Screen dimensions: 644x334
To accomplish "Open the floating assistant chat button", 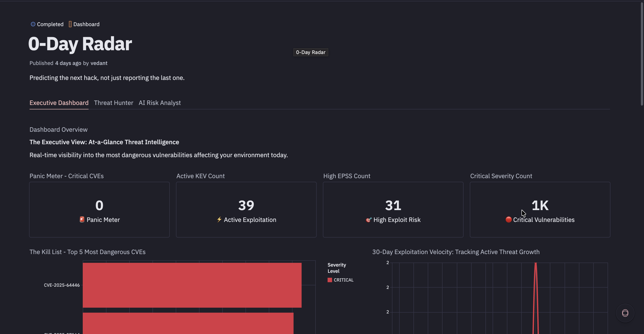I will (625, 313).
